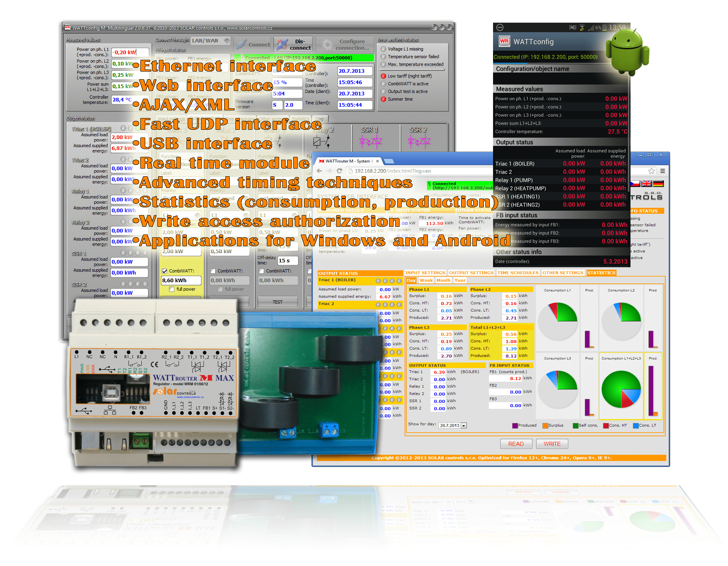Select the Day statistics sub-tab

coord(411,281)
